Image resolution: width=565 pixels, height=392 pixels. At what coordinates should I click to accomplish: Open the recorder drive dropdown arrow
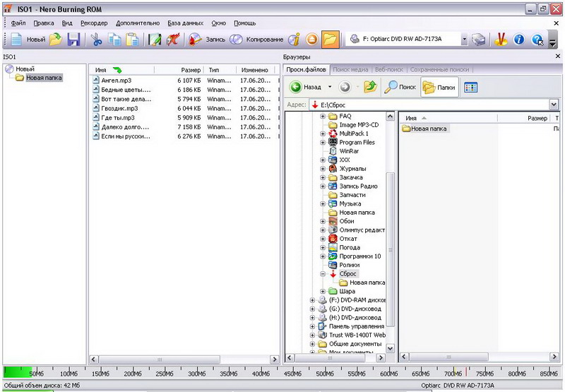click(x=465, y=40)
